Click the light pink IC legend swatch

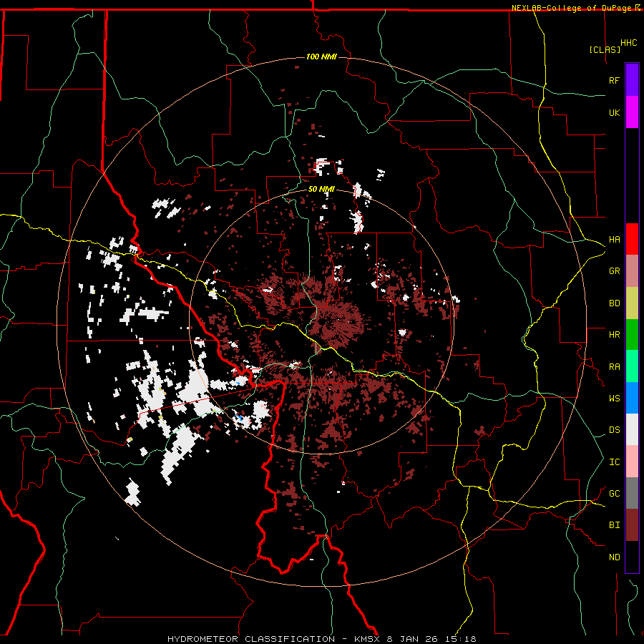pos(632,462)
